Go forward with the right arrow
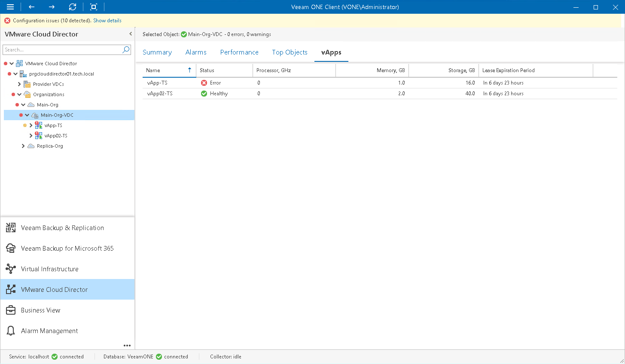Screen dimensions: 625x364 (52, 7)
